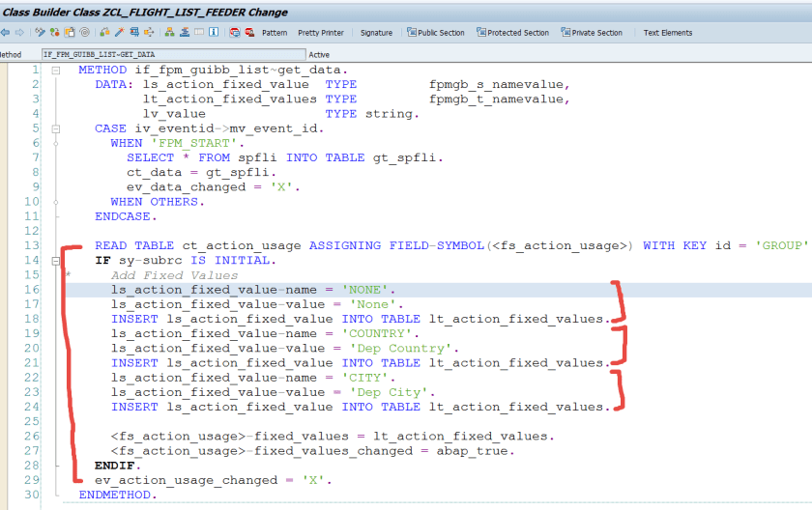Screen dimensions: 812x510
Task: Display the navigation window icon
Action: pyautogui.click(x=185, y=32)
